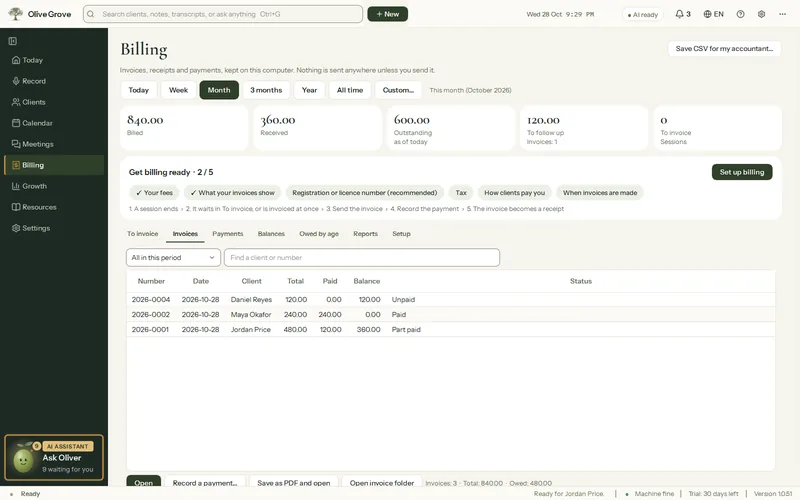
Task: Open Growth via its chart icon
Action: click(16, 186)
